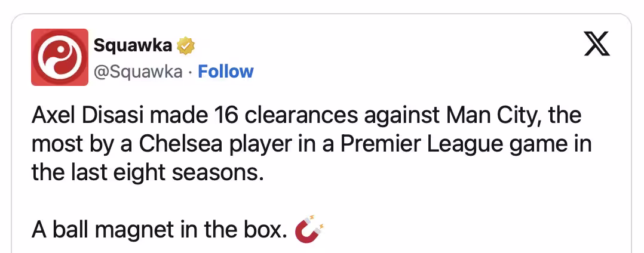Open the Squawka display name link
This screenshot has width=644, height=253.
(x=133, y=45)
